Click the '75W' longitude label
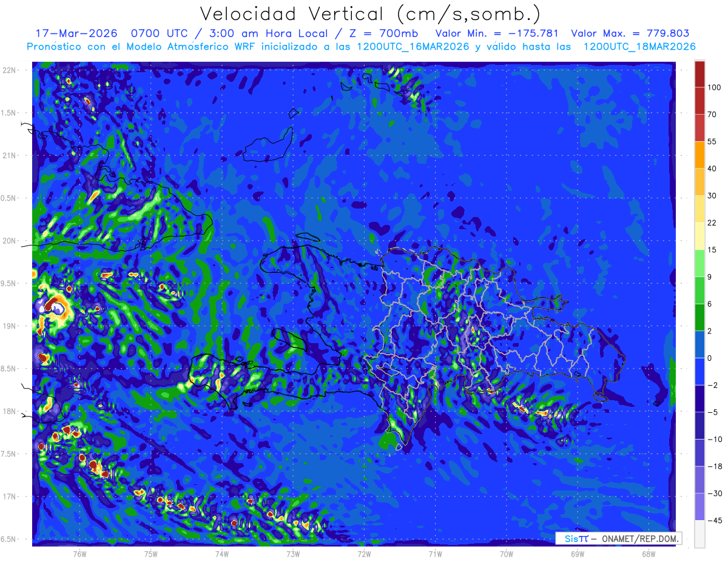 tap(151, 554)
